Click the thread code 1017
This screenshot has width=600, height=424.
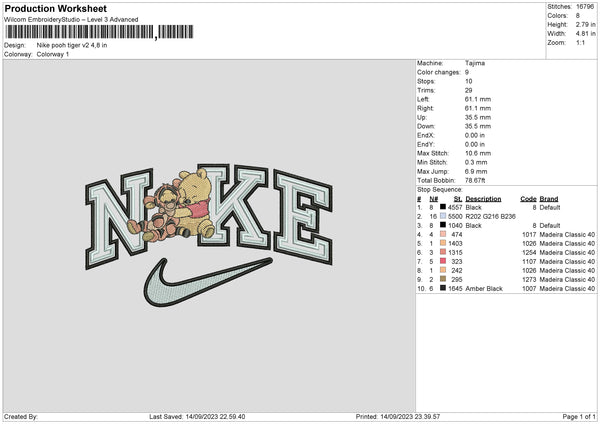tap(529, 234)
